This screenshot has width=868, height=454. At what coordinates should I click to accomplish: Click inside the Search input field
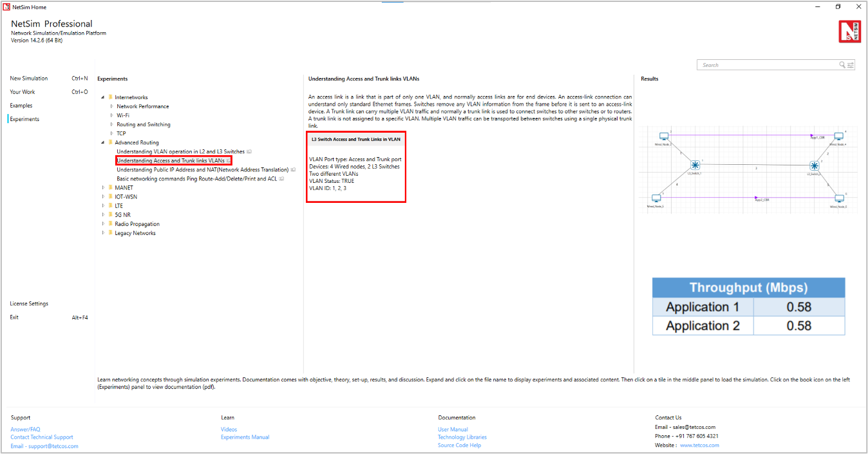tap(766, 65)
